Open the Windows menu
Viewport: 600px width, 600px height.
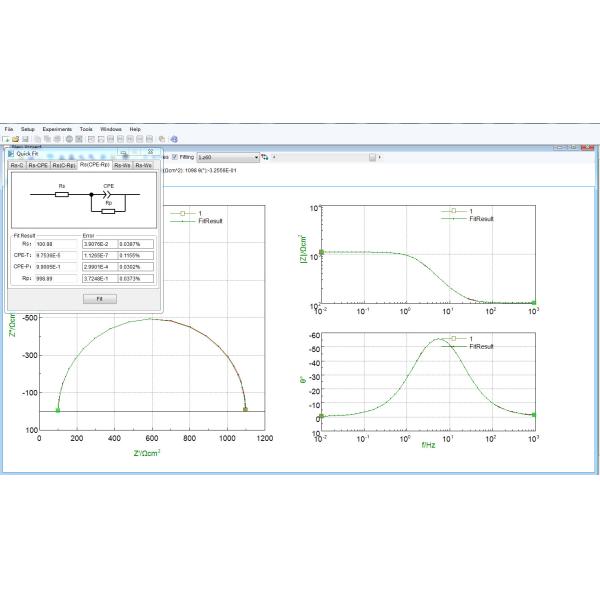(111, 129)
